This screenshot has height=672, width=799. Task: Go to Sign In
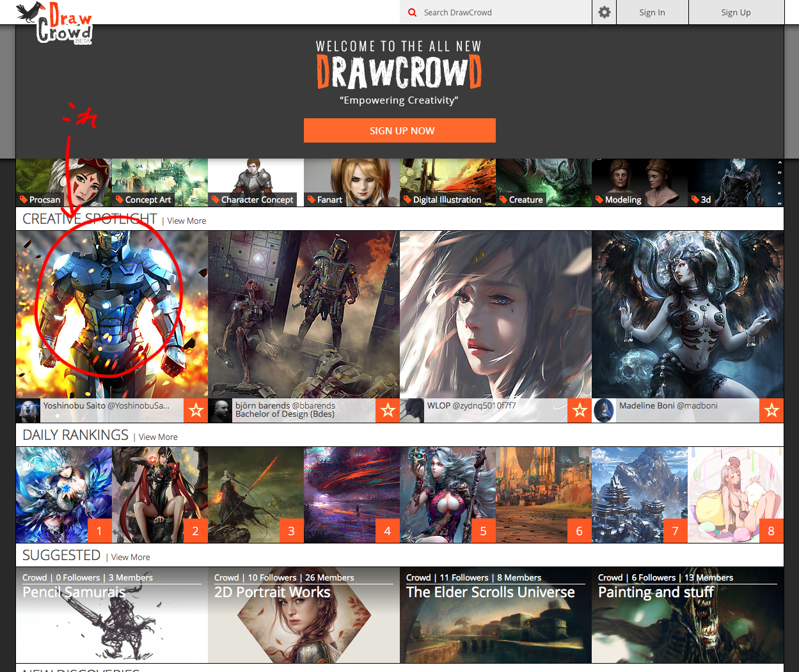[652, 12]
